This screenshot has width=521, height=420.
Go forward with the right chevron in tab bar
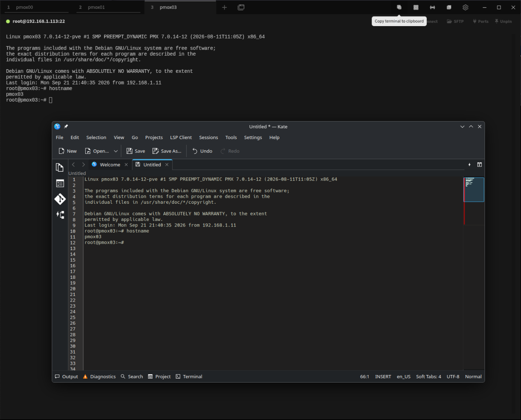83,165
